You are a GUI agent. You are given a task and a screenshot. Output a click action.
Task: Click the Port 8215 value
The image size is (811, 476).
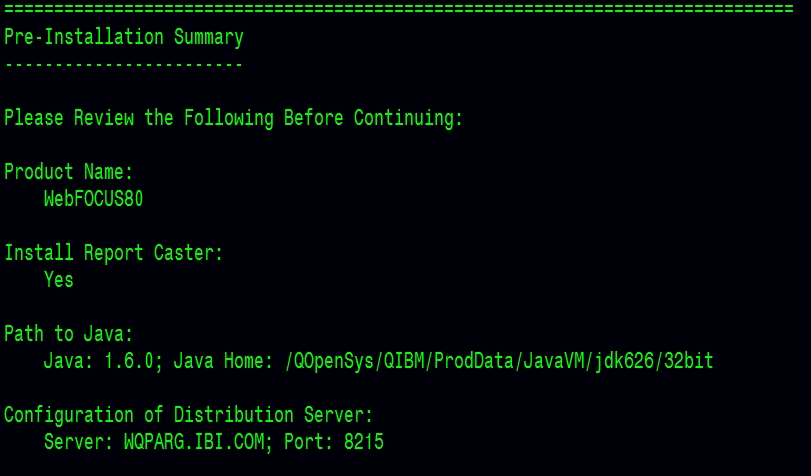[334, 442]
